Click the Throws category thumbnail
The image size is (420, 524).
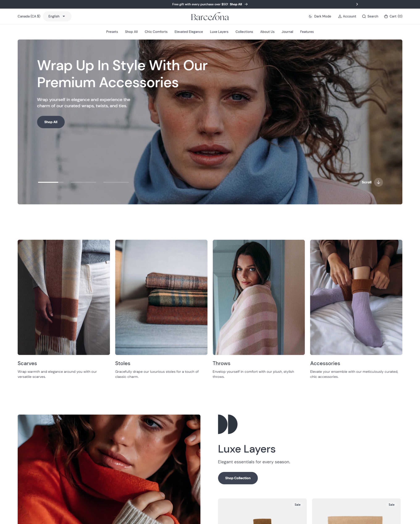click(x=259, y=297)
